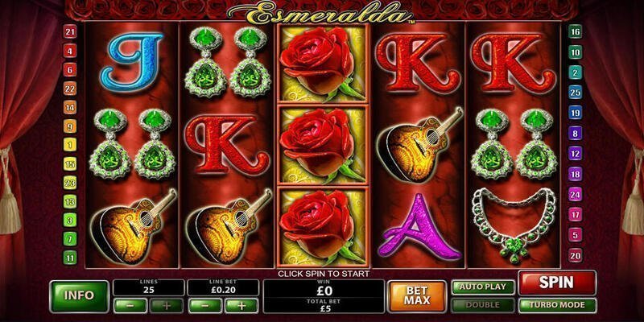Image resolution: width=644 pixels, height=322 pixels.
Task: Toggle TURBO MODE on
Action: [x=557, y=305]
